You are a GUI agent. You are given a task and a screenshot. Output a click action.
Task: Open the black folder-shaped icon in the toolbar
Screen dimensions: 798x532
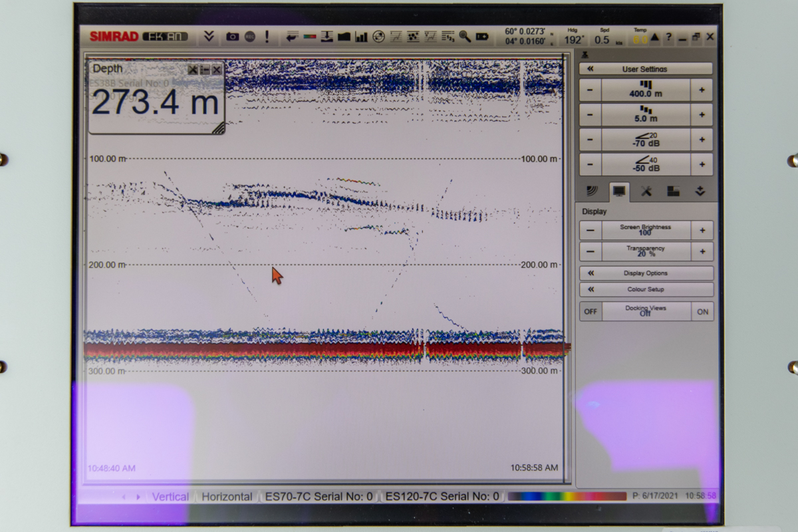click(x=344, y=37)
